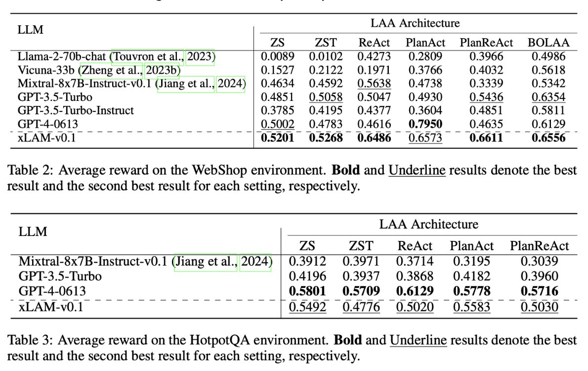
Task: Click the value 0.3960 in Table 3
Action: pos(539,277)
